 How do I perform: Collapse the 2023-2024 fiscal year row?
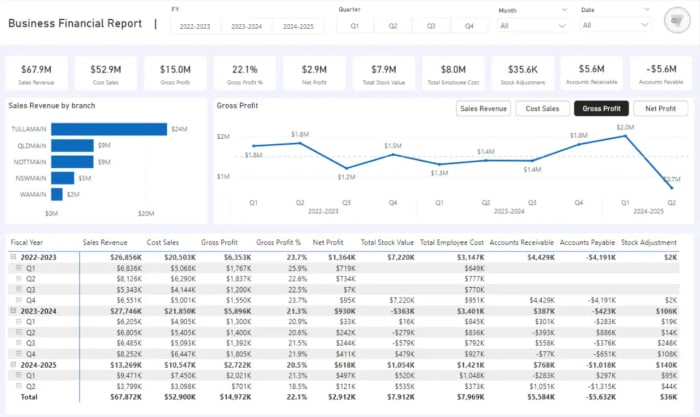[13, 310]
